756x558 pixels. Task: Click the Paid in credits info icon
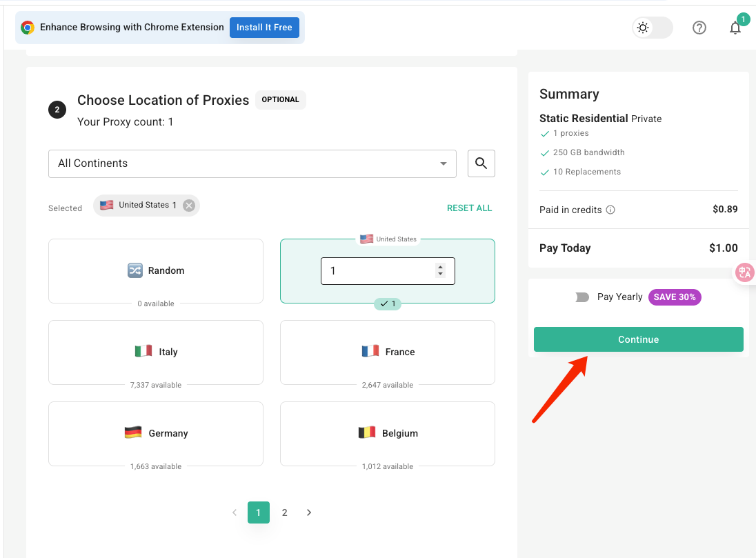[610, 210]
